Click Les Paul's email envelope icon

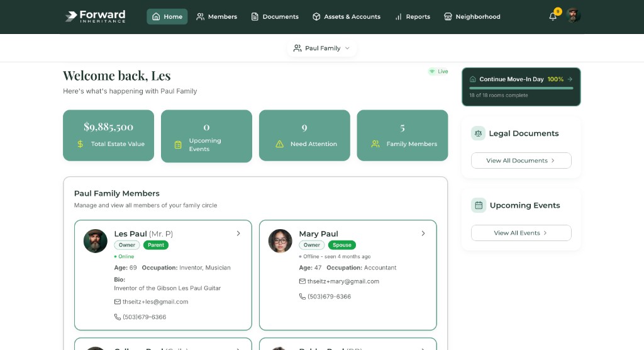(x=118, y=302)
